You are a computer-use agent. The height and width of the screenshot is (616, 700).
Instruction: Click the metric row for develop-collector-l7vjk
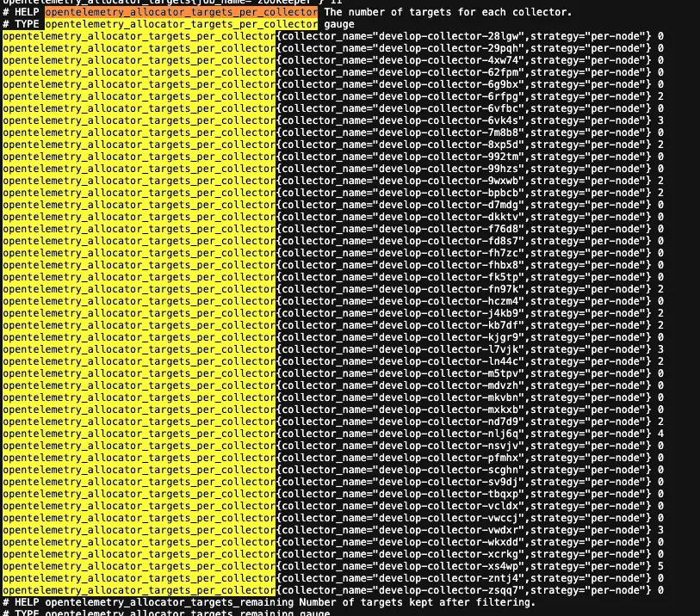click(x=333, y=349)
